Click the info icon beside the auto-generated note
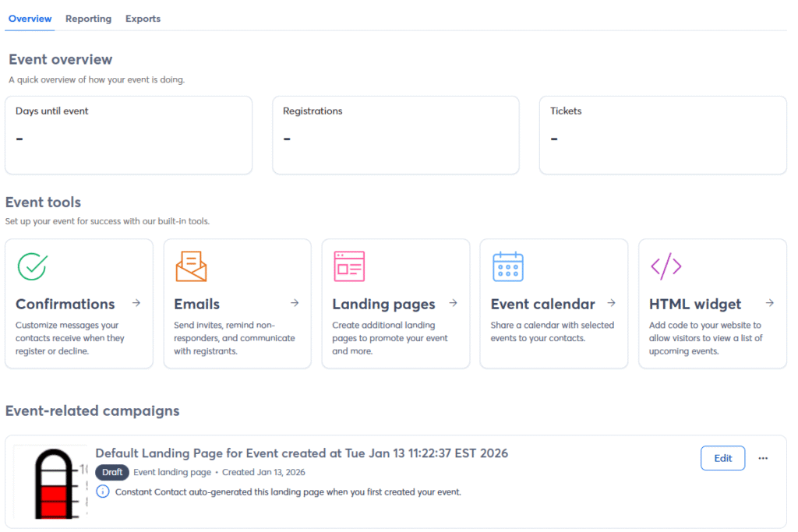Viewport: 798px width, 532px height. [101, 491]
